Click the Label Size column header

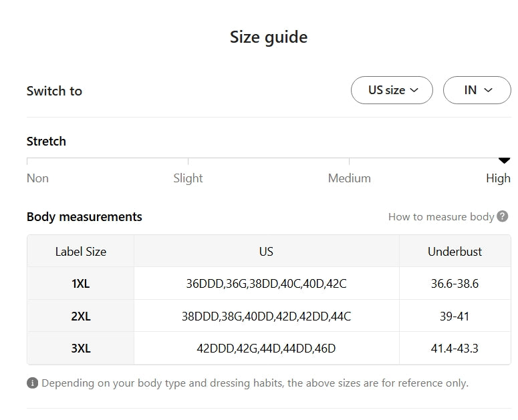pos(81,252)
